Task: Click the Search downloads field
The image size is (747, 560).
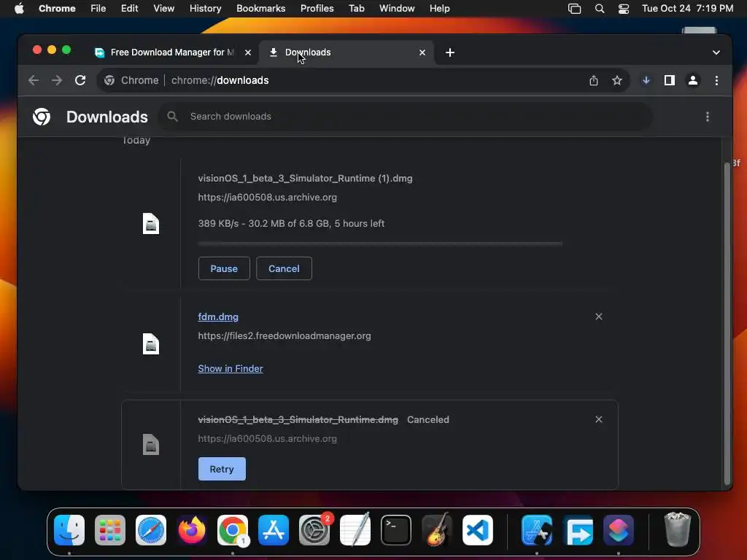Action: coord(405,117)
